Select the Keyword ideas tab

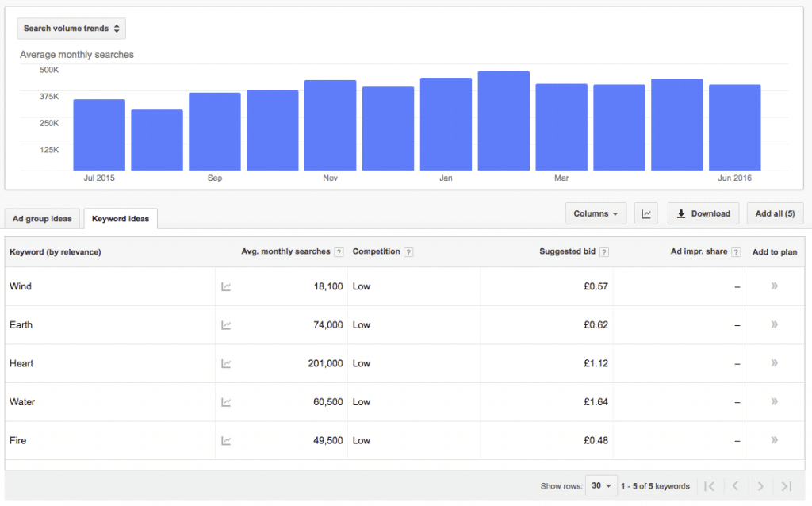pyautogui.click(x=121, y=219)
